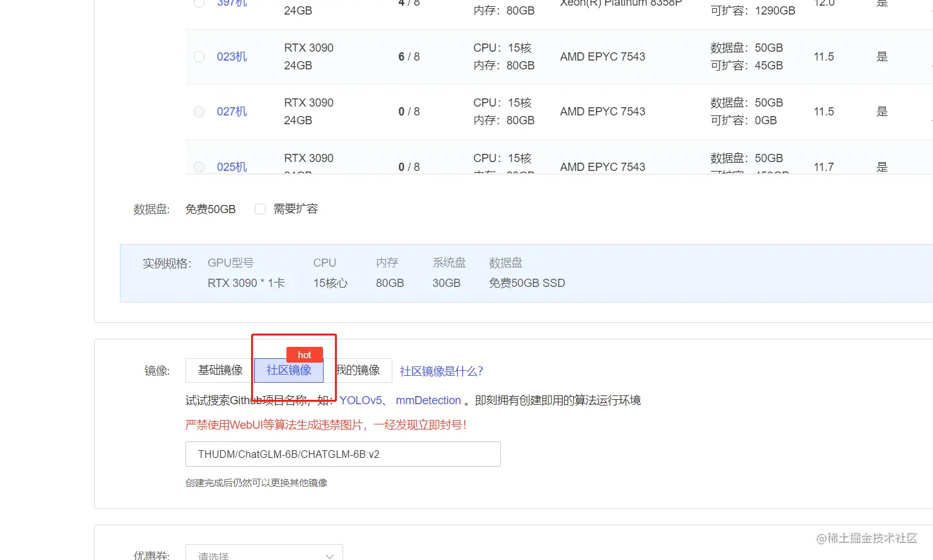Screen dimensions: 933x560
Task: Switch to the 社区镜像 tab
Action: [288, 371]
